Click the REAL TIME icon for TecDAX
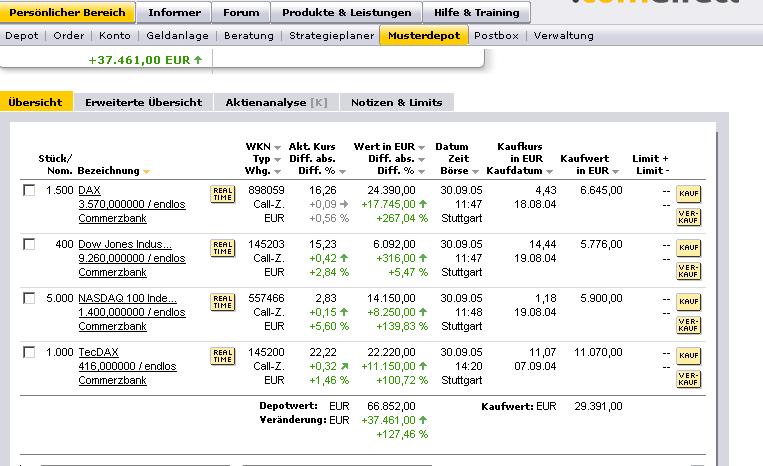 click(x=222, y=356)
